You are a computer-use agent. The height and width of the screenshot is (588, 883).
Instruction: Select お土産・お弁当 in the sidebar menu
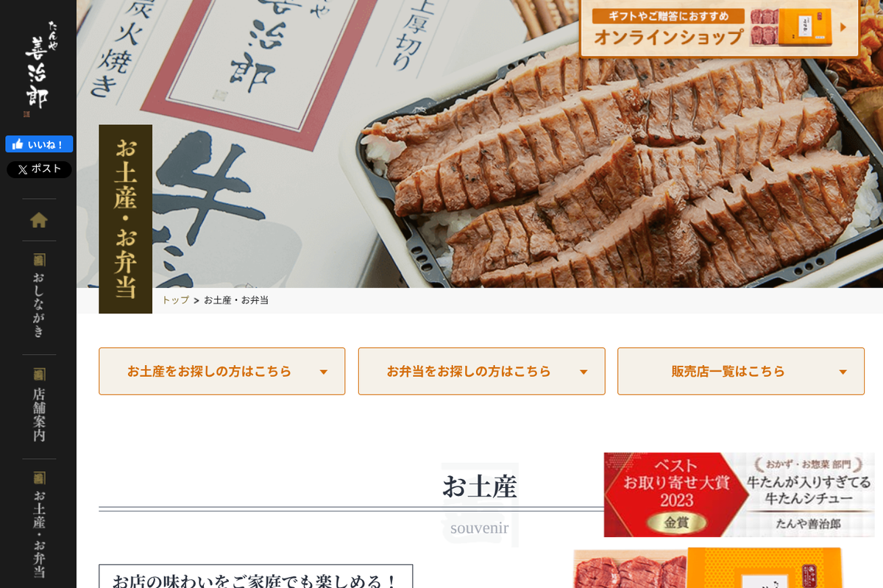tap(39, 534)
